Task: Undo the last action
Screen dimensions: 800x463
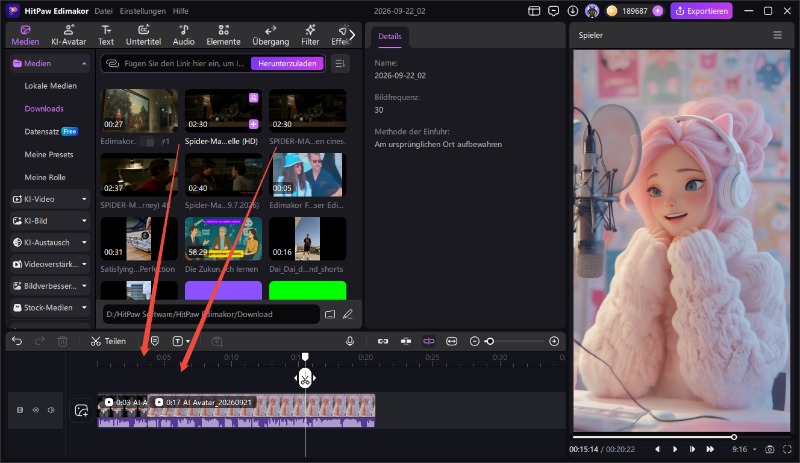Action: click(17, 341)
